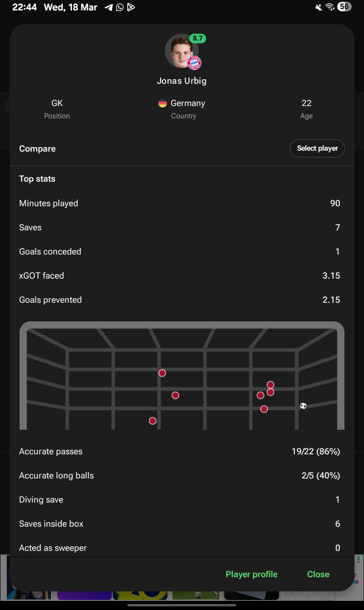Open Jonas Urbig's avatar photo
This screenshot has height=610, width=364.
point(181,51)
